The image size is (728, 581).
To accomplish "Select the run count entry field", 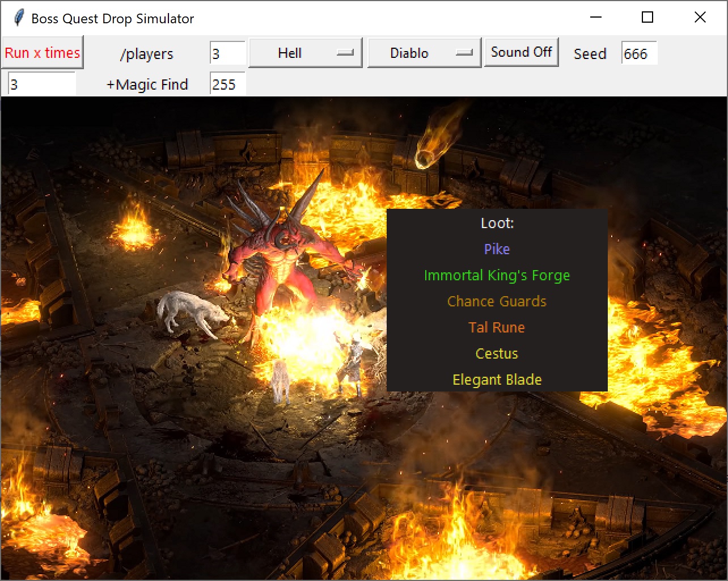I will click(x=41, y=85).
